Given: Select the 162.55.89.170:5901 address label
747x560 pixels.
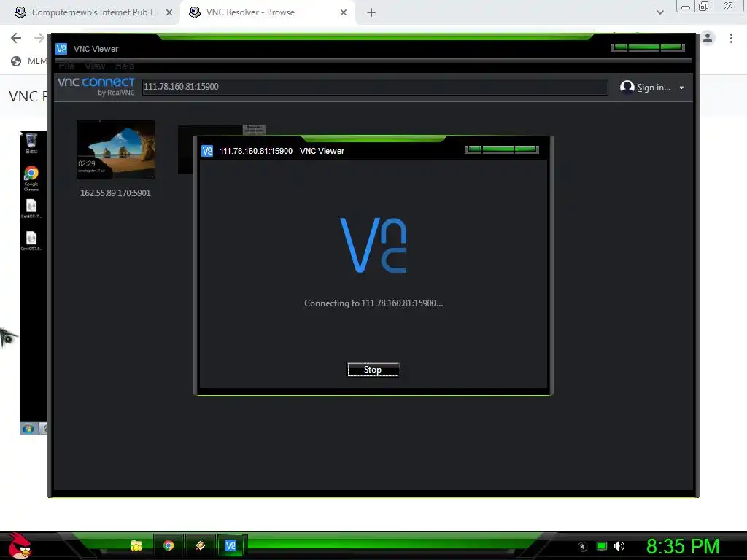Looking at the screenshot, I should [x=115, y=192].
